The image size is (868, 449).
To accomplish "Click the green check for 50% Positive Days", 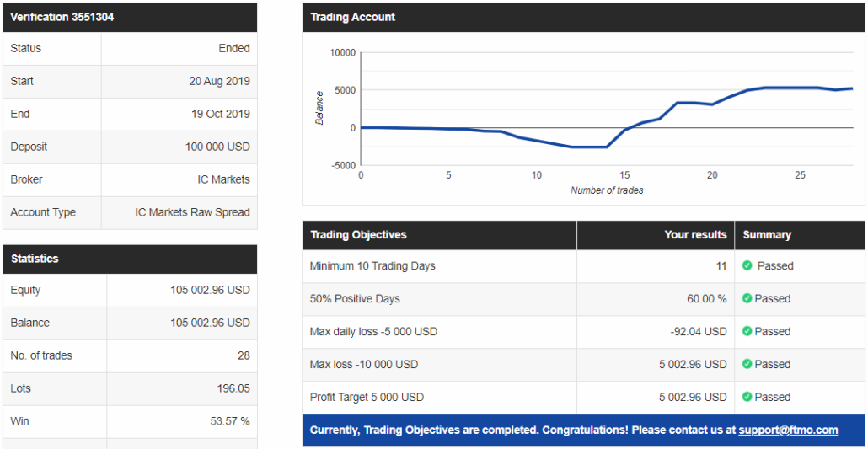I will (x=747, y=298).
